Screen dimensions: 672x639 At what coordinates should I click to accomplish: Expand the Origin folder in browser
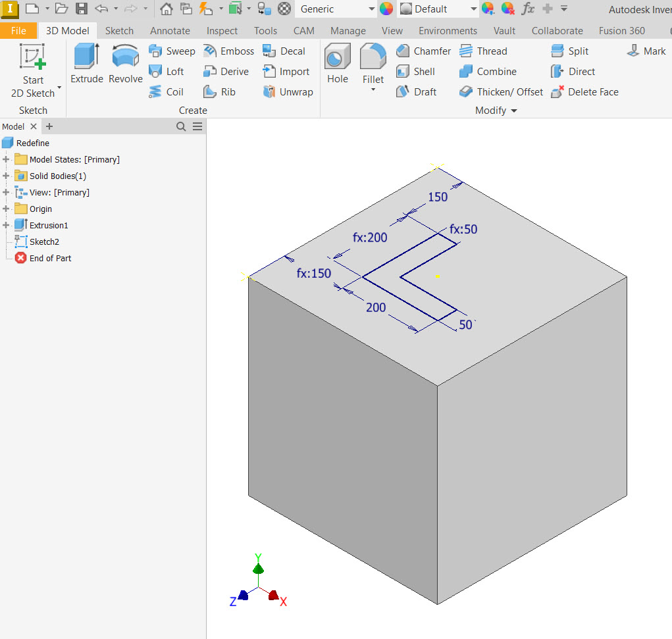(x=7, y=209)
